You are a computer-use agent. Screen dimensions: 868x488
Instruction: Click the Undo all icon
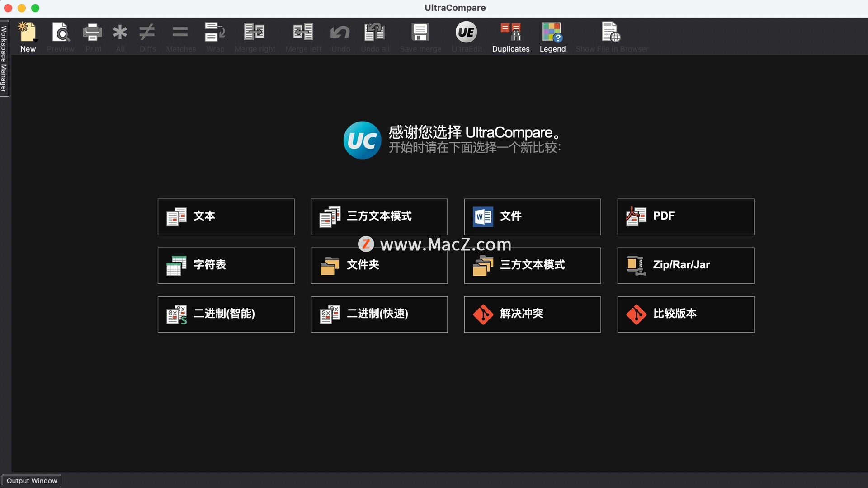[x=375, y=33]
